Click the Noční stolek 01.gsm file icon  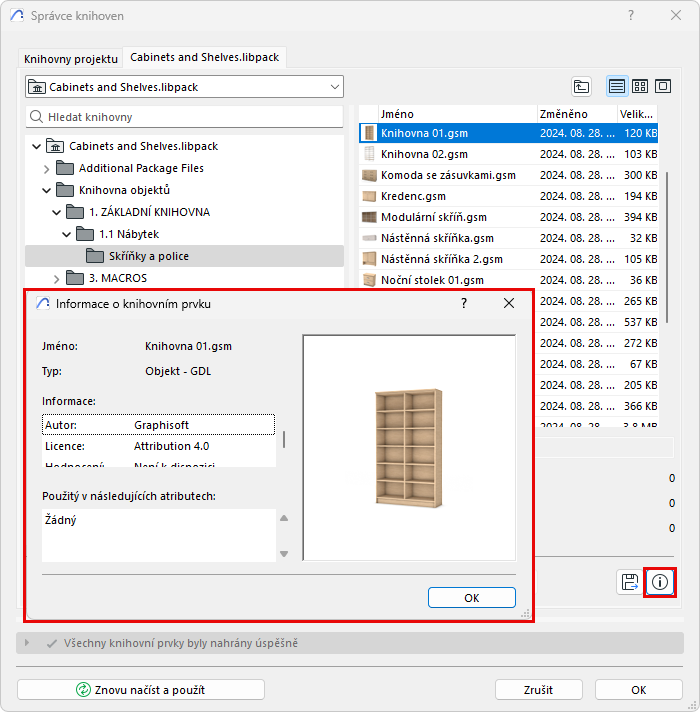click(x=369, y=280)
